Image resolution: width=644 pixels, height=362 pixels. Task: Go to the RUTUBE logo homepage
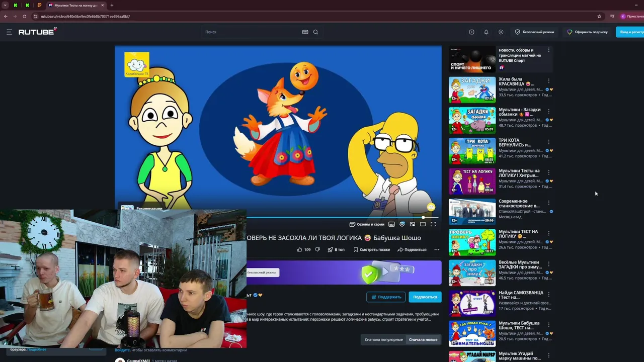pos(38,32)
